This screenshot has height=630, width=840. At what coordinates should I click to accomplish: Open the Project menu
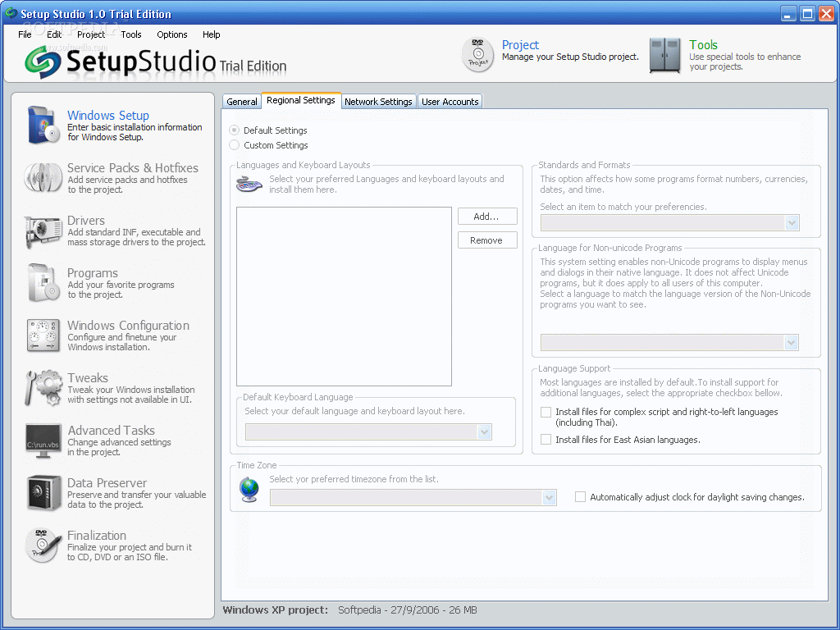(x=91, y=34)
